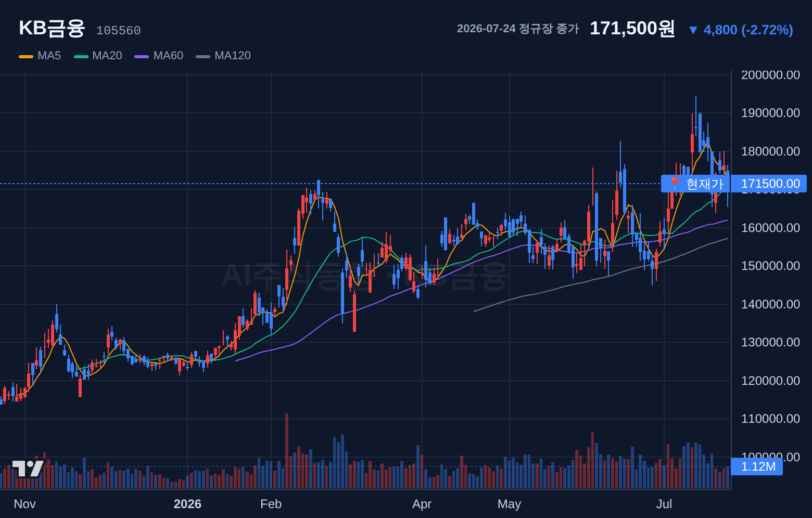Viewport: 812px width, 518px height.
Task: Click the red pin icon in current price label
Action: 675,184
